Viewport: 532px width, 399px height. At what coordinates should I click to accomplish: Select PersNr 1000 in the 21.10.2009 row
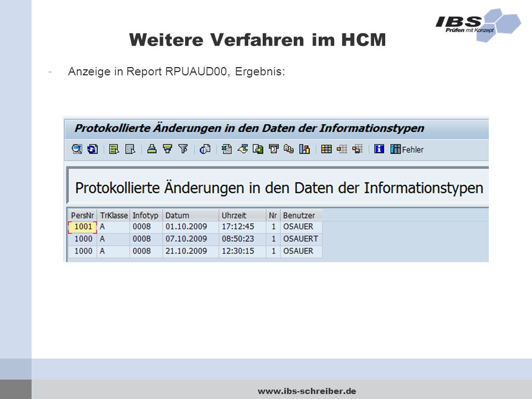click(83, 251)
